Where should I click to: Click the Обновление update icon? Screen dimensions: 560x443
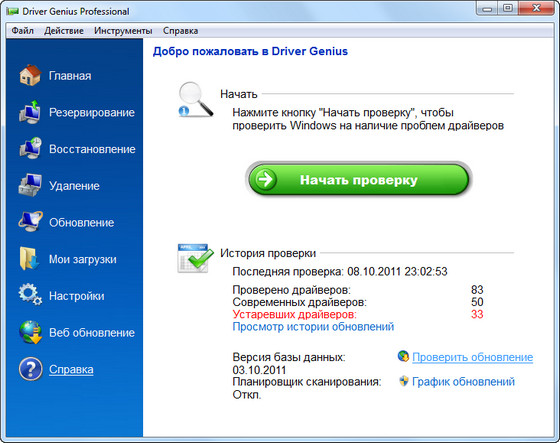click(30, 222)
